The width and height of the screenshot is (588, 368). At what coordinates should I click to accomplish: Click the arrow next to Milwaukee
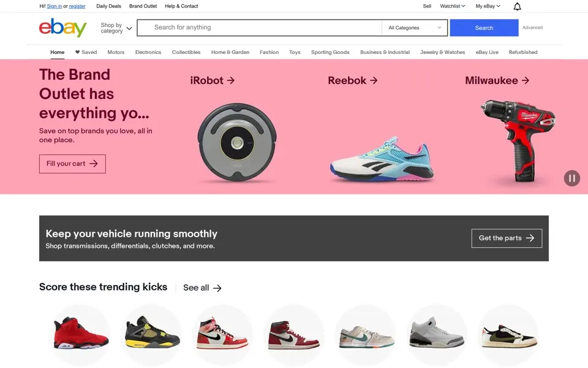click(526, 80)
